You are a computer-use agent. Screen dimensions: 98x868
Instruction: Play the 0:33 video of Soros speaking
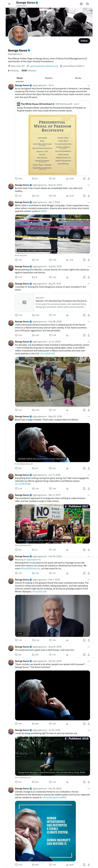52,615
